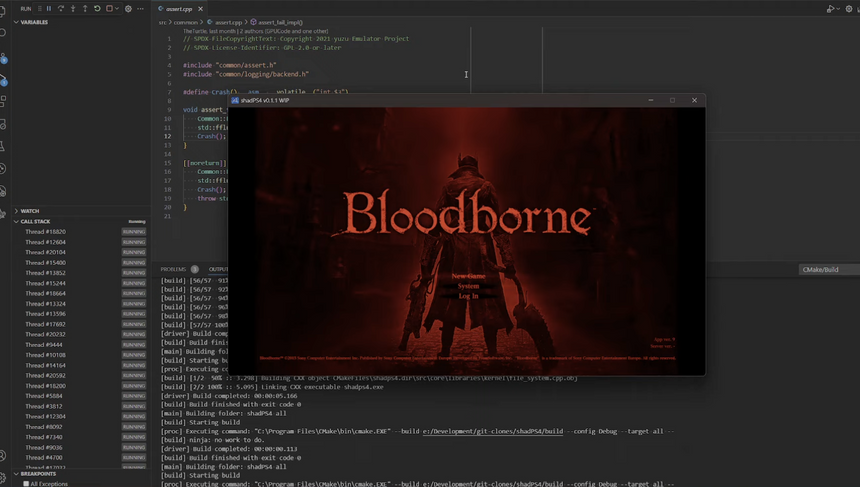This screenshot has width=860, height=487.
Task: Click the 'src' breadcrumb segment
Action: (x=162, y=22)
